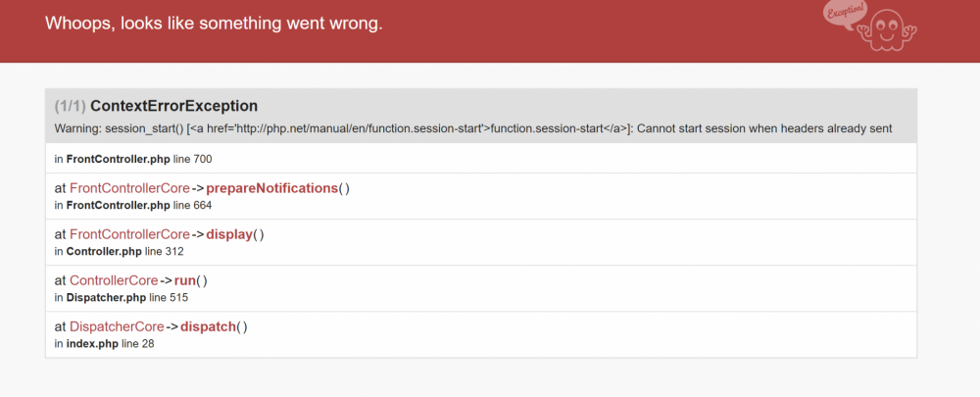Click the display method link
Image resolution: width=980 pixels, height=397 pixels.
229,234
